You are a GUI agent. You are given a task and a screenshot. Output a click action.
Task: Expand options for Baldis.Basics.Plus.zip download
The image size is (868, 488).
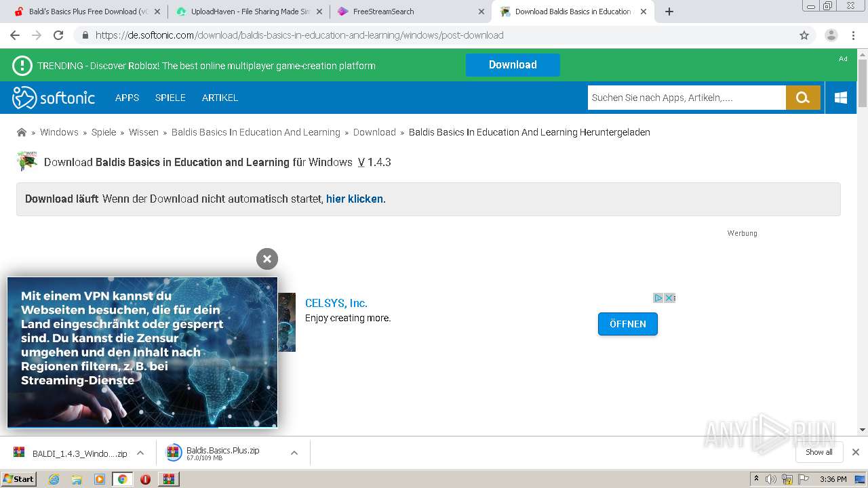coord(294,453)
